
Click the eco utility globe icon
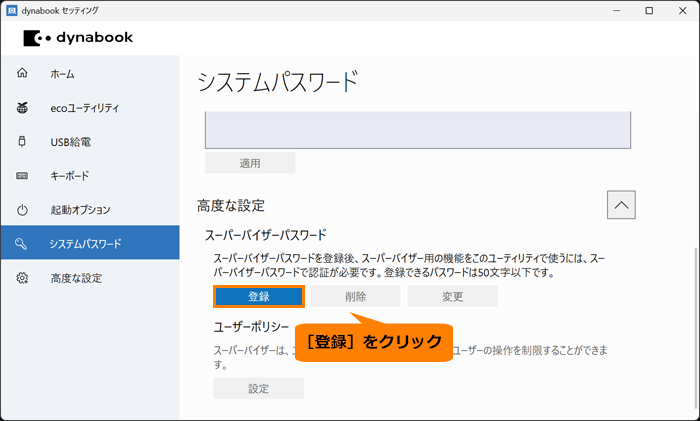click(x=22, y=108)
